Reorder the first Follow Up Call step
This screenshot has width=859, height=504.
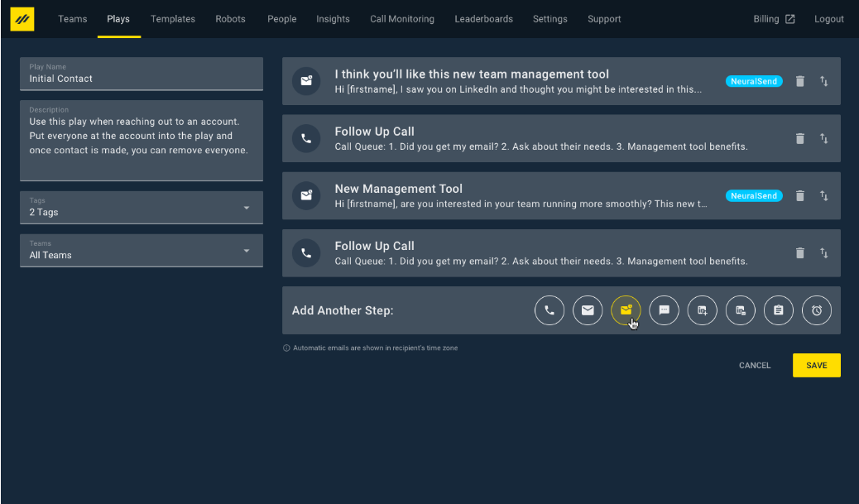tap(824, 138)
